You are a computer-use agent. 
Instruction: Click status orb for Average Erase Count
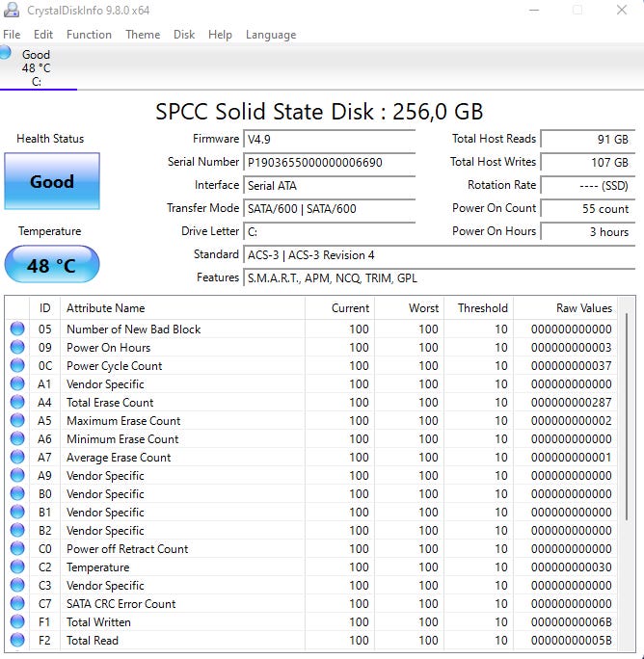coord(17,457)
